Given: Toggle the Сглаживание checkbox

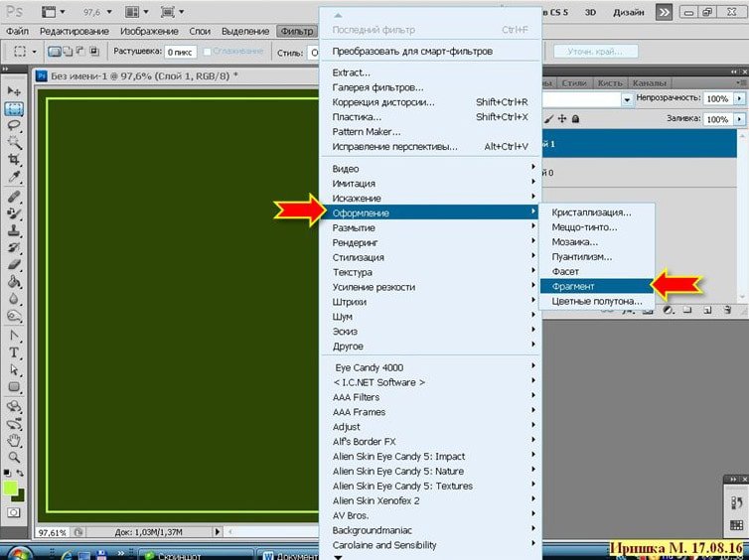Looking at the screenshot, I should click(207, 52).
